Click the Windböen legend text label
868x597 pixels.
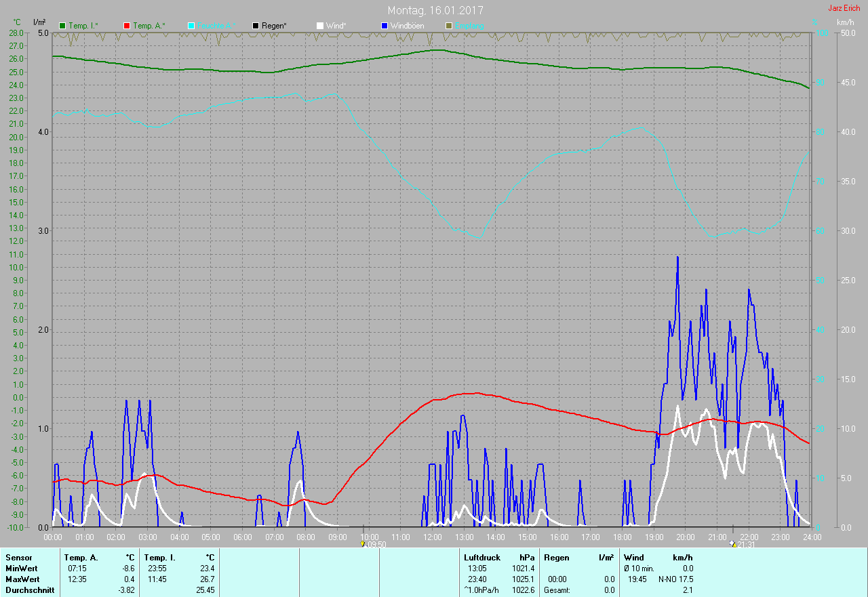(407, 26)
